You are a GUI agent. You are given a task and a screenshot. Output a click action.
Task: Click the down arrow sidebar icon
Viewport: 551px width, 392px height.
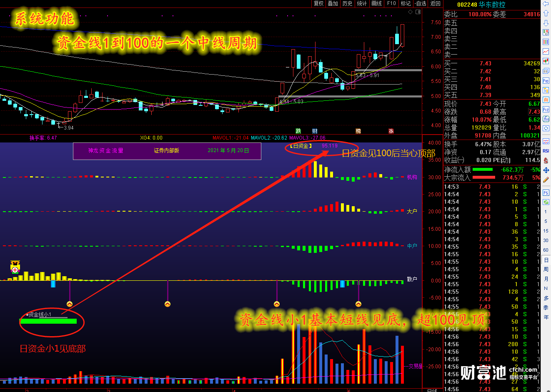[546, 23]
